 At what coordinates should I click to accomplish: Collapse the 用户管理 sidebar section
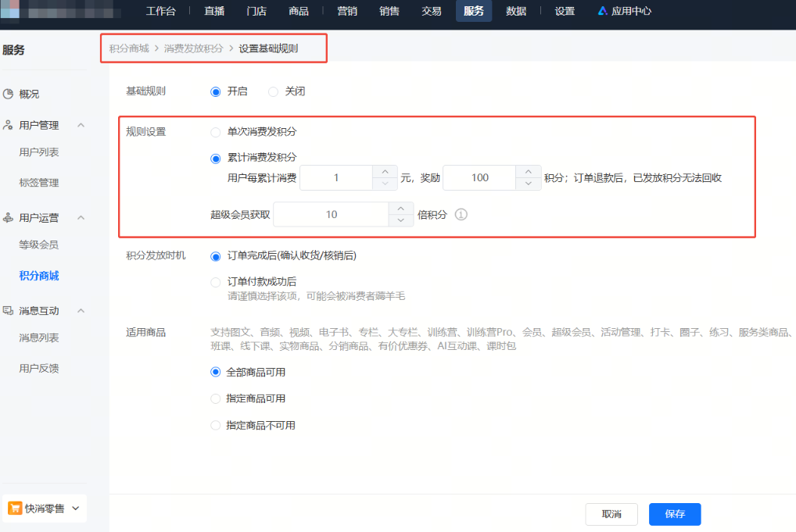[x=81, y=124]
